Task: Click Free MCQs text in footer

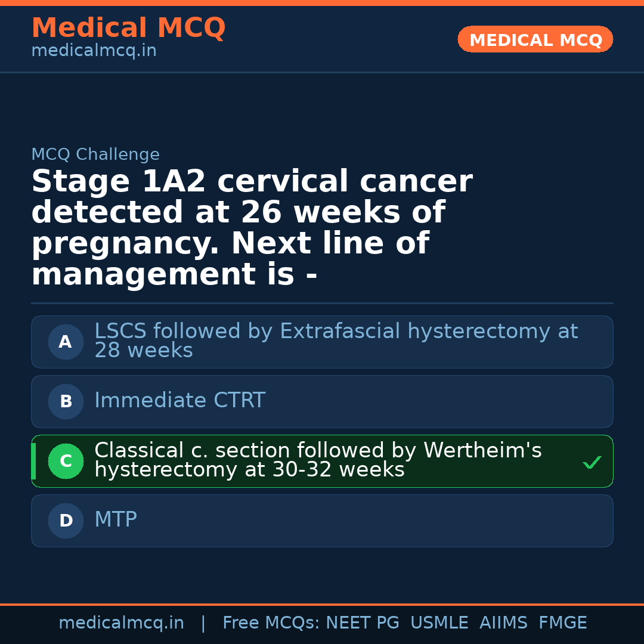Action: tap(270, 623)
